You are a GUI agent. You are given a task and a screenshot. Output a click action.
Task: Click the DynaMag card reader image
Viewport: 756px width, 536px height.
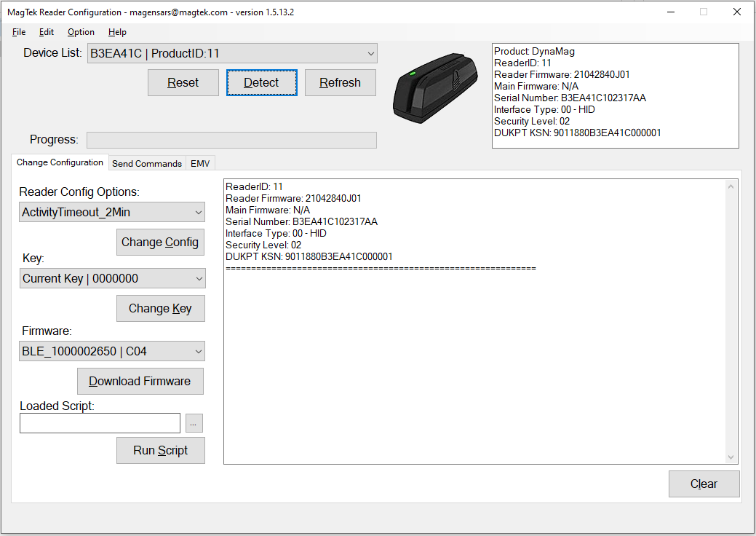(x=435, y=88)
